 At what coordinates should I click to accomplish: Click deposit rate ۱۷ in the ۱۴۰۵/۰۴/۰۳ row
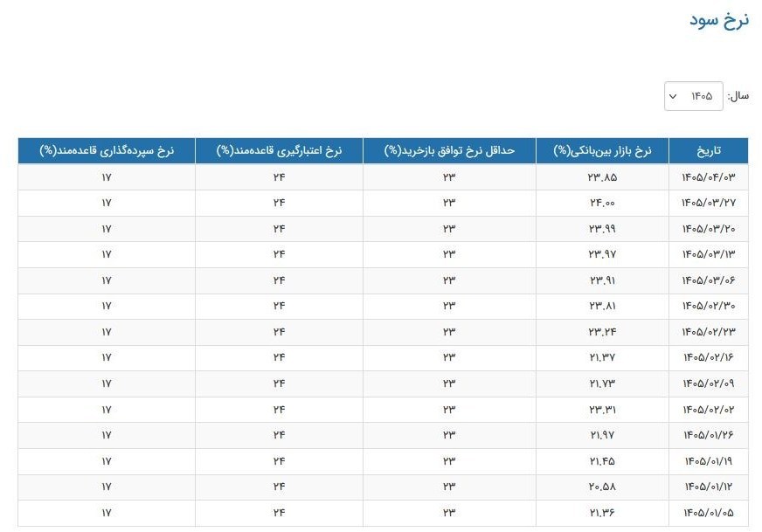point(107,177)
